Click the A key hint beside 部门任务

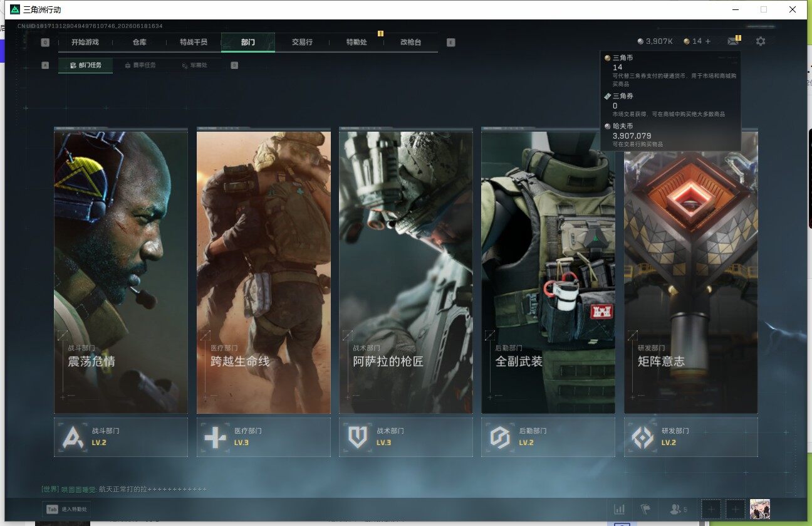[45, 65]
